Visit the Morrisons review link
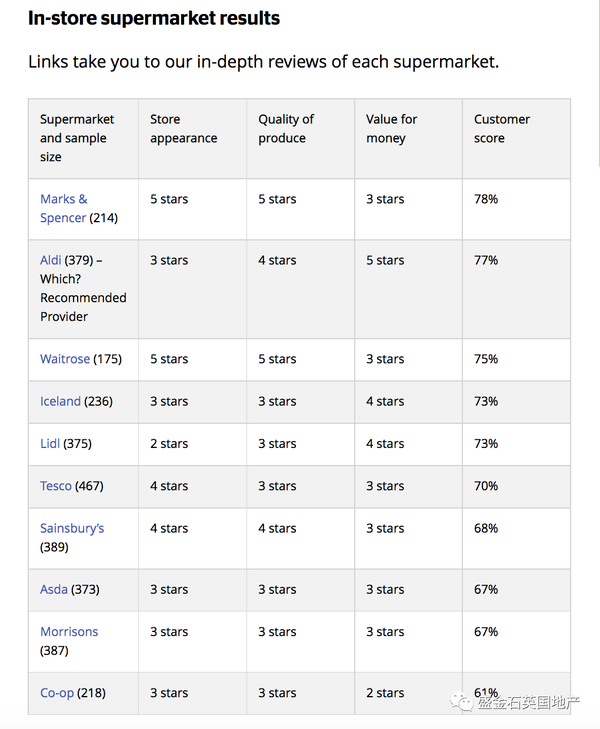The width and height of the screenshot is (600, 729). click(69, 631)
